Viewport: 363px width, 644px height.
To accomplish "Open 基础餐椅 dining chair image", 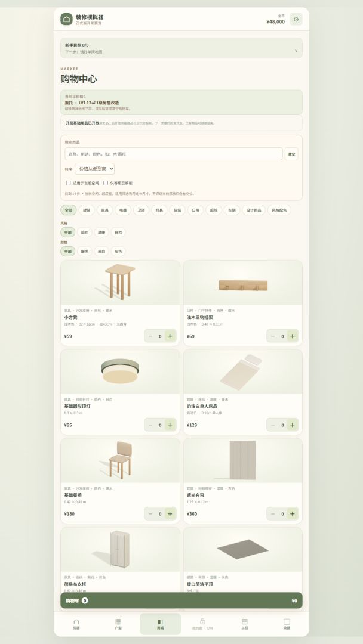I will pyautogui.click(x=120, y=460).
